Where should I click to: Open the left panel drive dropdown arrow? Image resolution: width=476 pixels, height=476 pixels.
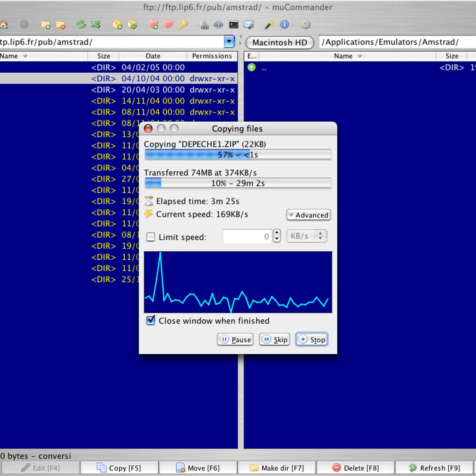click(x=229, y=42)
